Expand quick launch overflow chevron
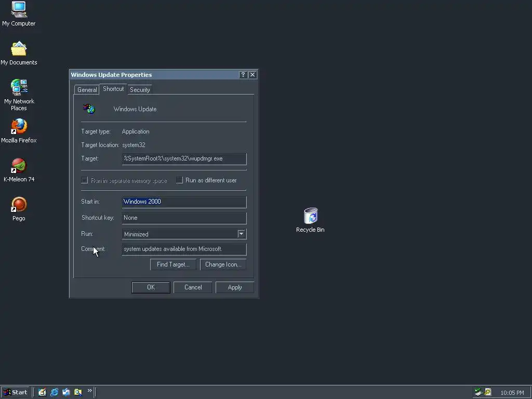This screenshot has height=399, width=532. tap(89, 391)
